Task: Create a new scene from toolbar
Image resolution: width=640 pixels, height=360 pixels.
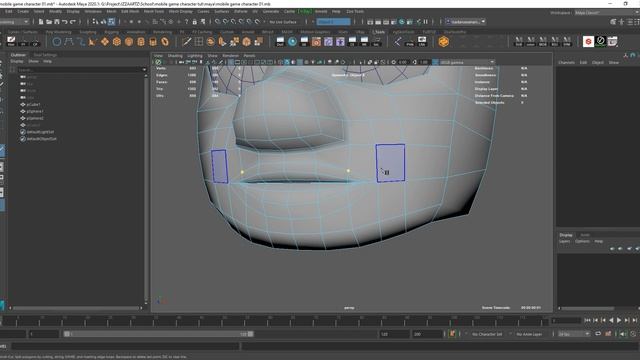Action: 41,22
